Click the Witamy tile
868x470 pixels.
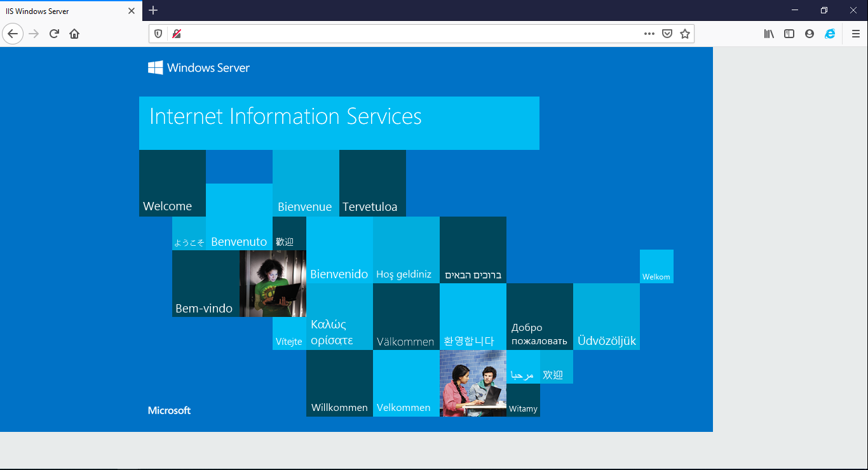click(x=523, y=400)
